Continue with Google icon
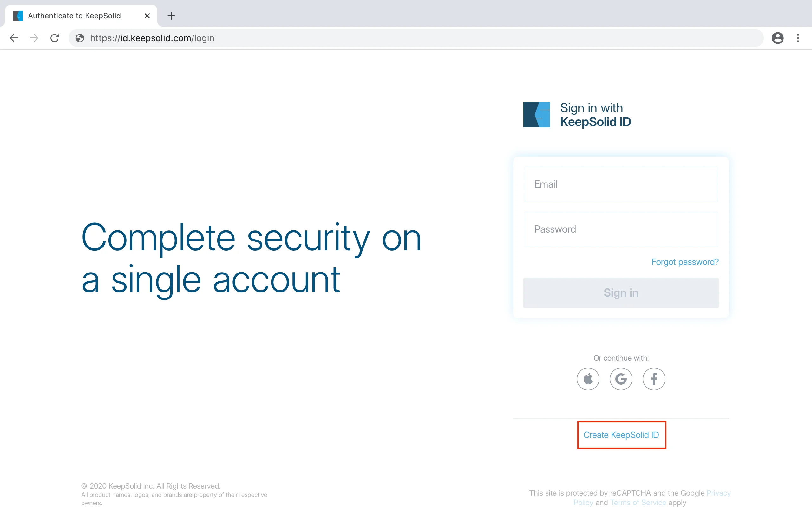812x507 pixels. click(x=621, y=379)
